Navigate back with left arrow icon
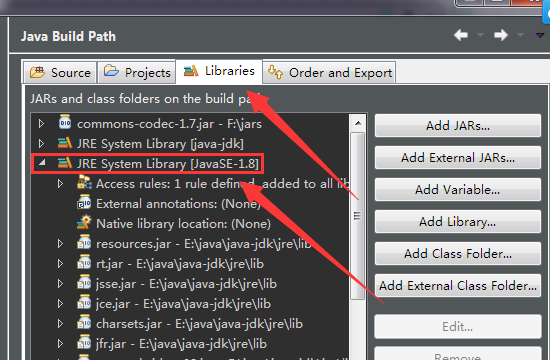This screenshot has height=360, width=550. click(461, 35)
